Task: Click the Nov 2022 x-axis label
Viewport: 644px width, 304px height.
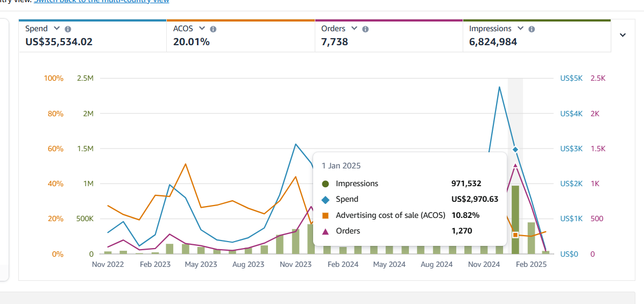Action: (108, 265)
